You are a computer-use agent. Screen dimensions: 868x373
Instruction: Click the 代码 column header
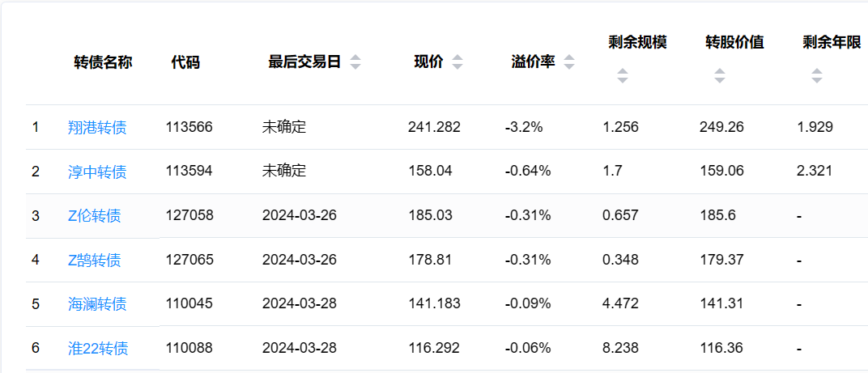[185, 62]
